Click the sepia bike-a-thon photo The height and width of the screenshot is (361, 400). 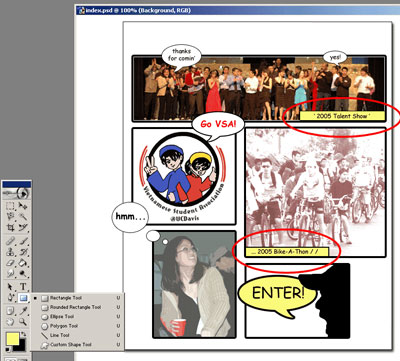(315, 192)
